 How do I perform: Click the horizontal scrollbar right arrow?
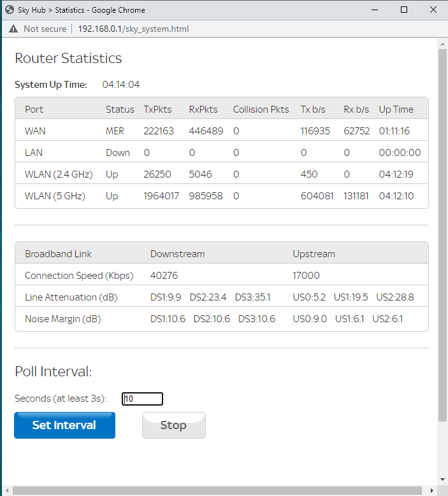[x=433, y=491]
